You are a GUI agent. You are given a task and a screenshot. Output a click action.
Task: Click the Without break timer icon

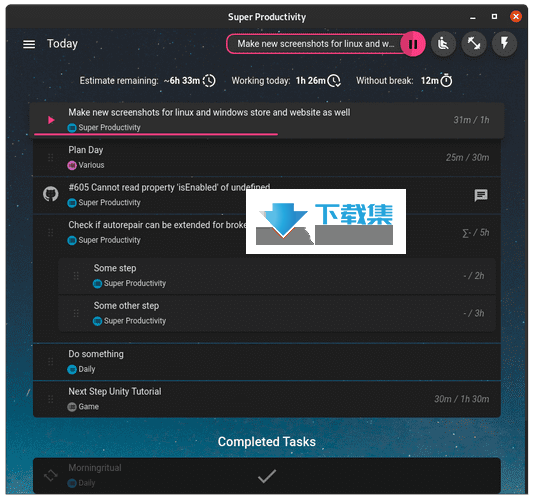coord(446,80)
